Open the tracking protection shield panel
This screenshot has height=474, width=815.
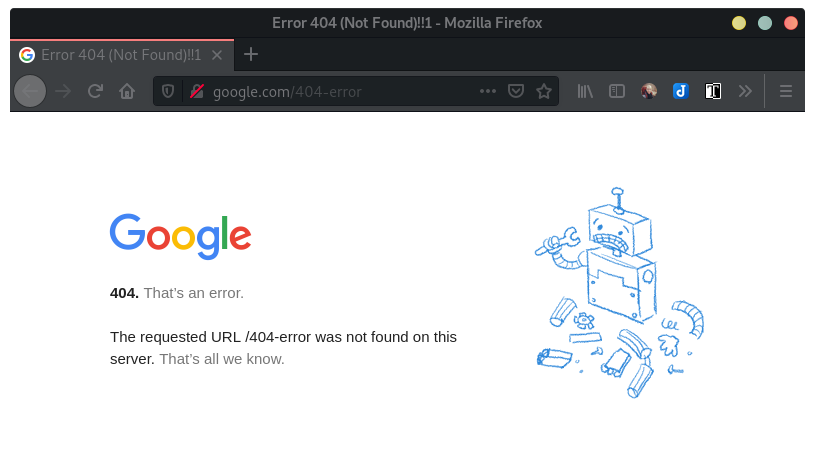169,91
